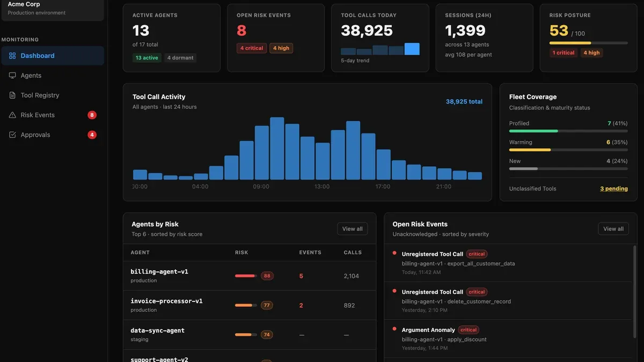Click the red 8 badge on Risk Events
Image resolution: width=644 pixels, height=362 pixels.
tap(92, 115)
